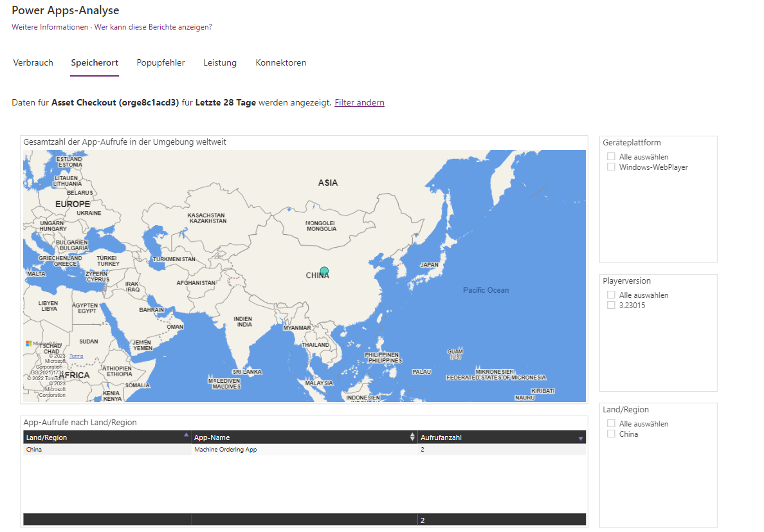Click the Land/Region column header
Viewport: 764px width, 532px height.
(x=107, y=437)
